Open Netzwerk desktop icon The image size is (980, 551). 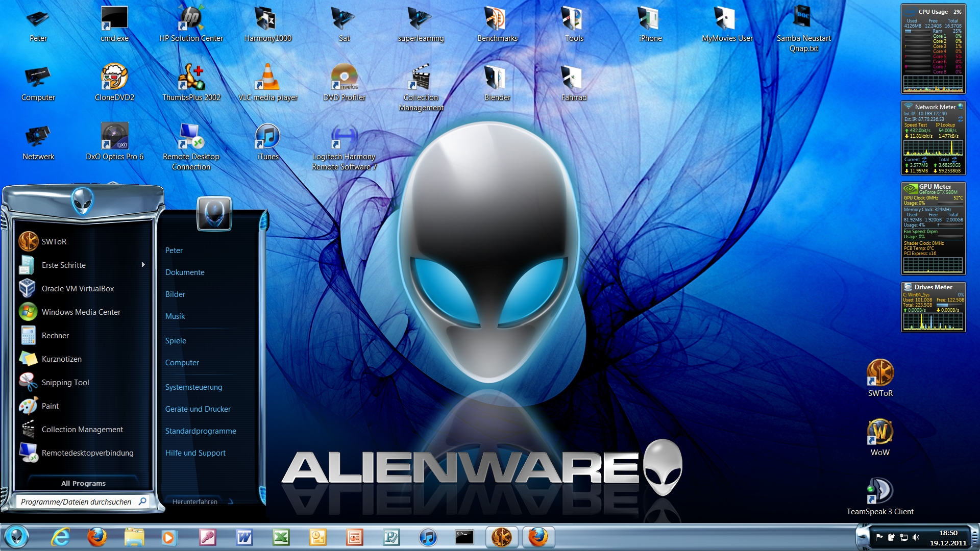click(38, 142)
